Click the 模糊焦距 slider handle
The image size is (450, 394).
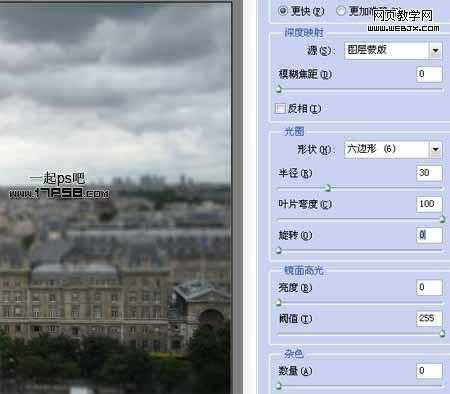[279, 89]
